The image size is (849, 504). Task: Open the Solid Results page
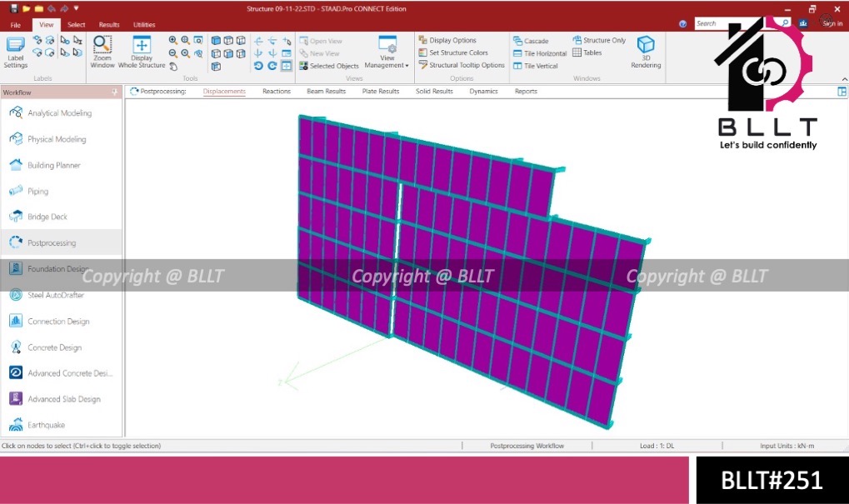(434, 92)
